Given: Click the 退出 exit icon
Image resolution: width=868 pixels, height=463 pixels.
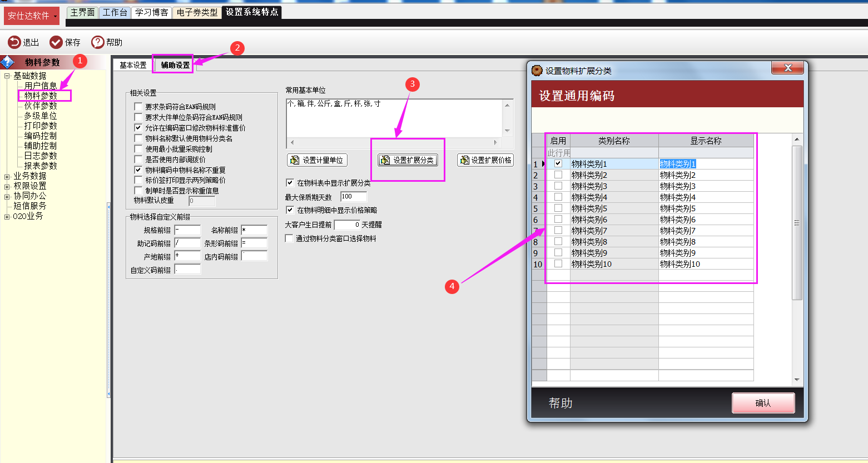Looking at the screenshot, I should click(x=14, y=42).
